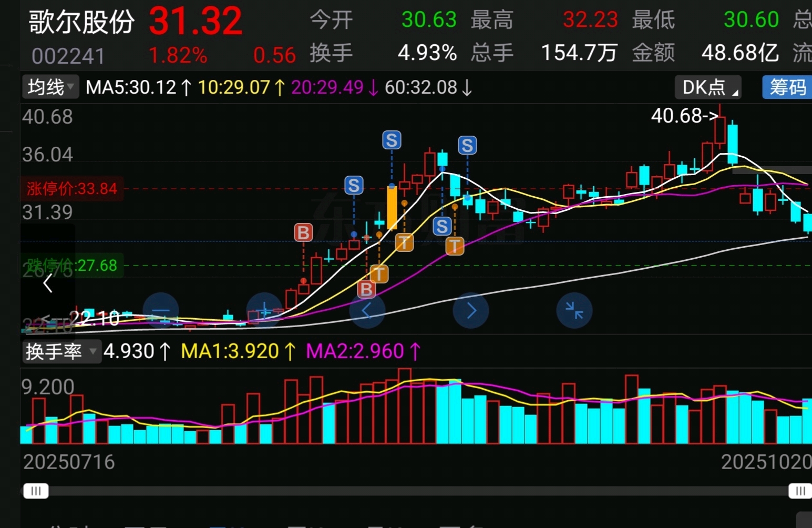Tap the stock name 歌尔股份
The width and height of the screenshot is (812, 528).
pyautogui.click(x=81, y=23)
